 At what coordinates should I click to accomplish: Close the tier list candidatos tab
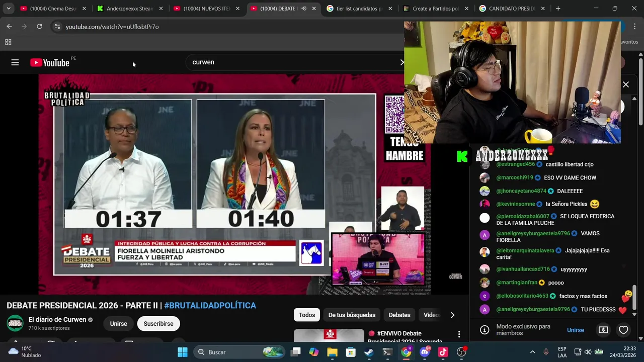point(391,9)
